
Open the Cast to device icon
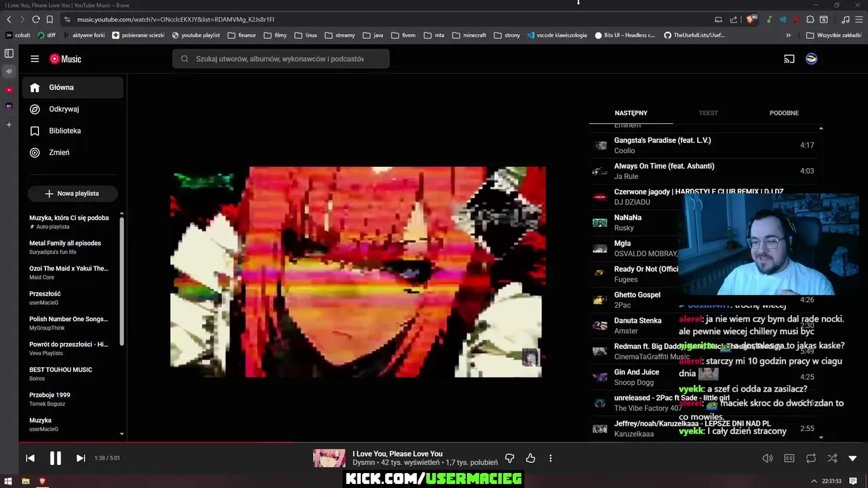click(x=789, y=59)
